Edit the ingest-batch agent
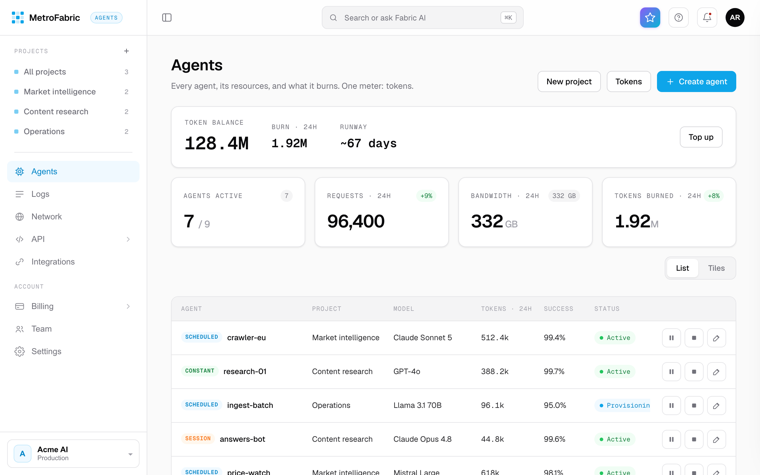Viewport: 760px width, 475px height. pyautogui.click(x=716, y=406)
